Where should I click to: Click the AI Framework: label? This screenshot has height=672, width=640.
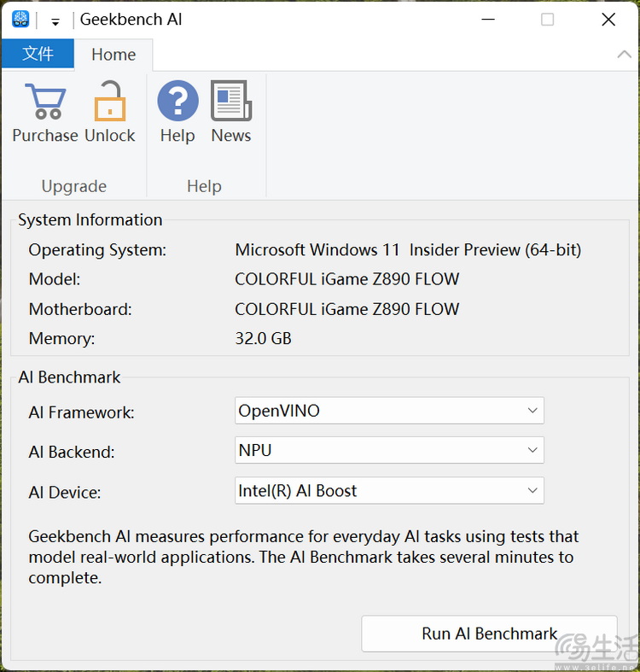81,412
